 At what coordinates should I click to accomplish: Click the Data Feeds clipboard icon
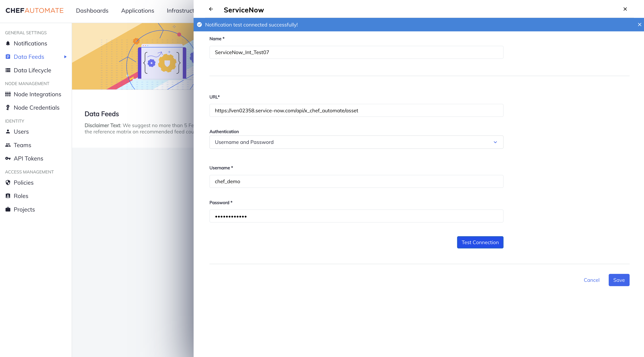[x=8, y=57]
